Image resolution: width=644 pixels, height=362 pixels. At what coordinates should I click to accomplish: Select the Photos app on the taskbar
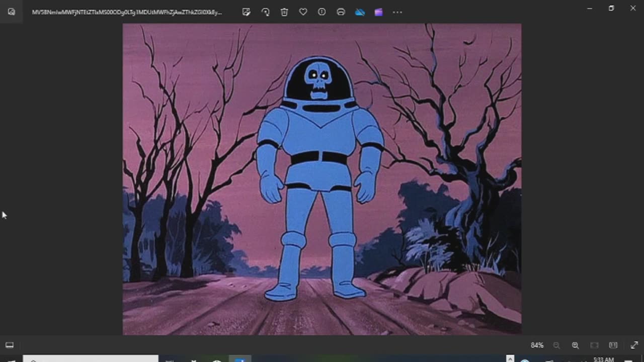click(240, 359)
